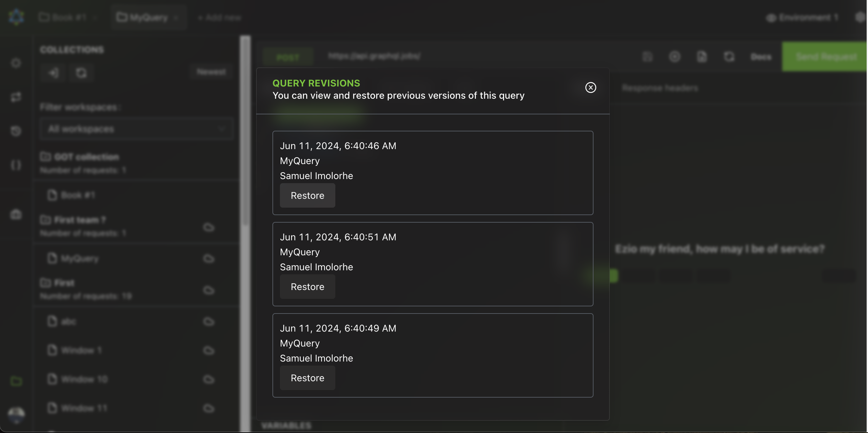Expand the GOT collection folder
868x433 pixels.
click(x=86, y=157)
